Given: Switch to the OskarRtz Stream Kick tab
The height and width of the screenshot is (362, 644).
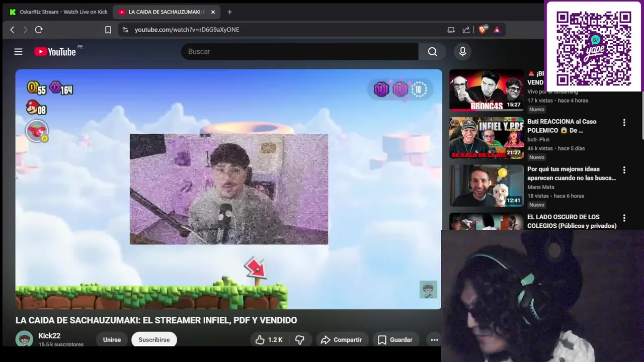Looking at the screenshot, I should coord(58,12).
